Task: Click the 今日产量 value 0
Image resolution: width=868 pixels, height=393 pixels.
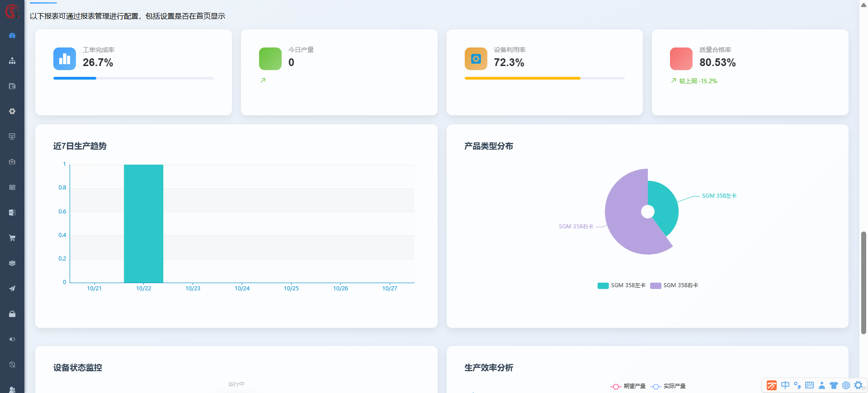Action: coord(291,62)
